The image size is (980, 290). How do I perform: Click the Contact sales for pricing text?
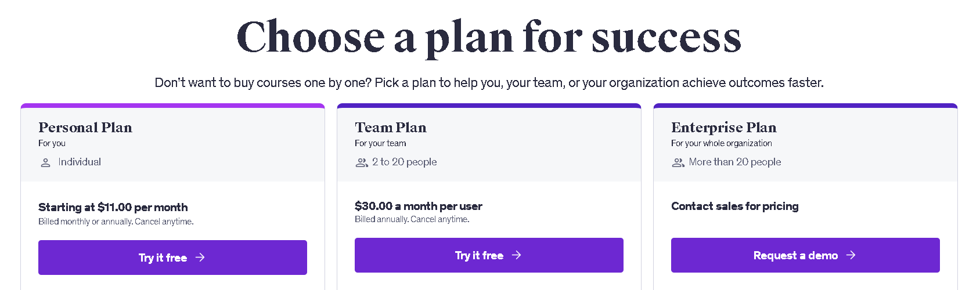coord(735,206)
